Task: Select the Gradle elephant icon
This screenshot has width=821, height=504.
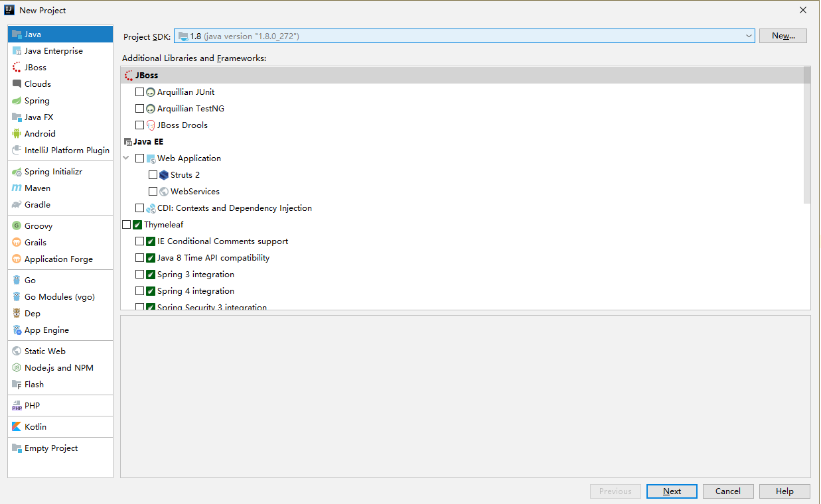Action: click(x=17, y=205)
